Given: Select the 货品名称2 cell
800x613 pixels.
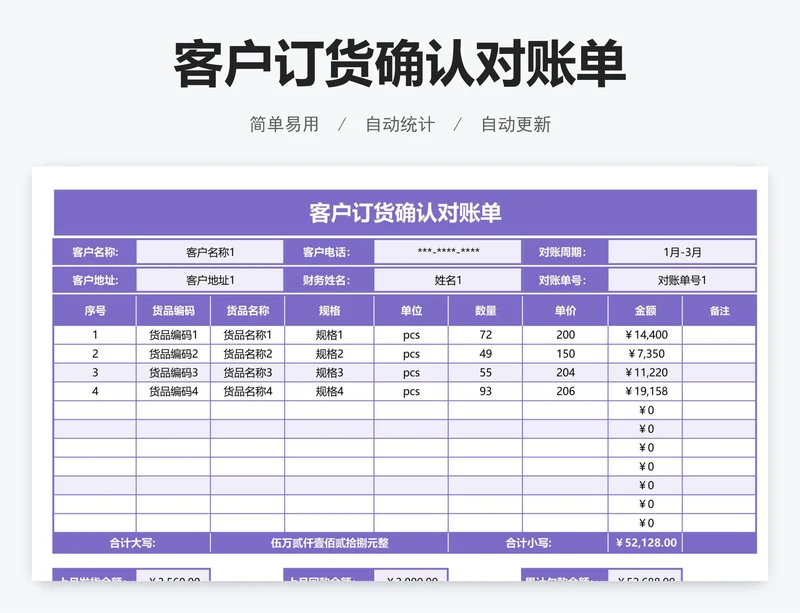Looking at the screenshot, I should click(x=247, y=354).
